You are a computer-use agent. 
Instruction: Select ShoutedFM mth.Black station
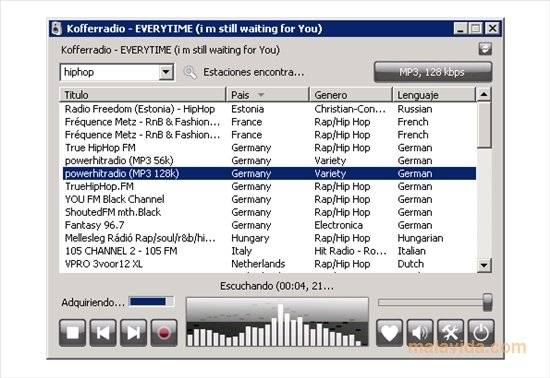(x=269, y=212)
